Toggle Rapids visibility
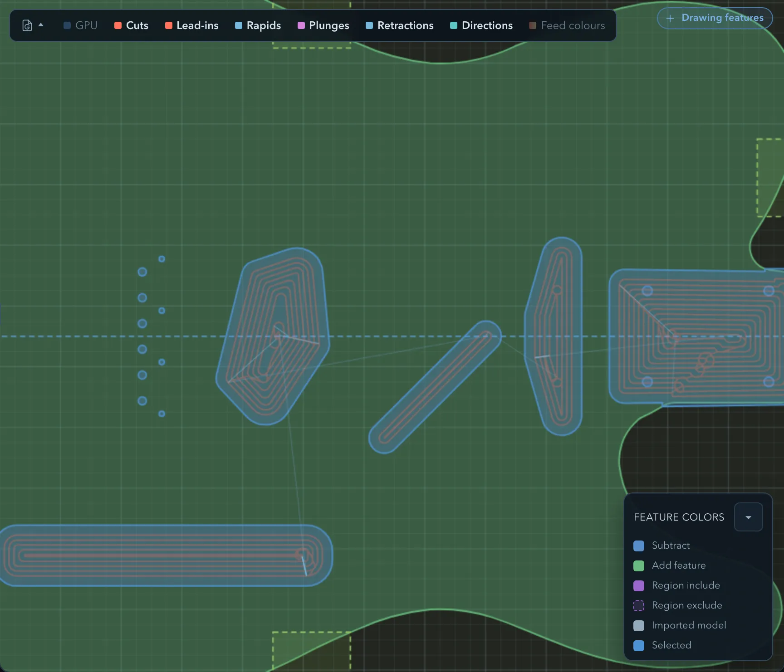The image size is (784, 672). coord(258,25)
